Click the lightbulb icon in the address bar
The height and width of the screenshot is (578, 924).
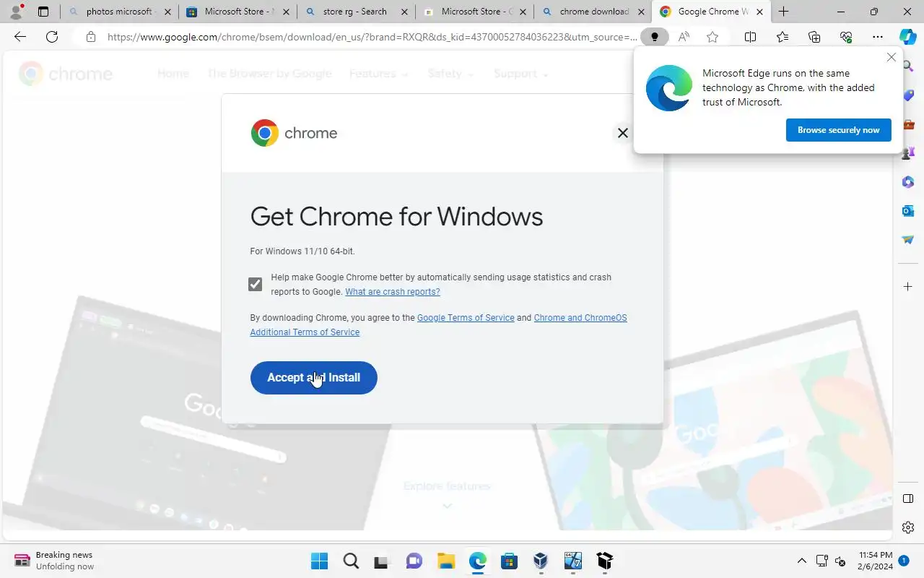[655, 38]
